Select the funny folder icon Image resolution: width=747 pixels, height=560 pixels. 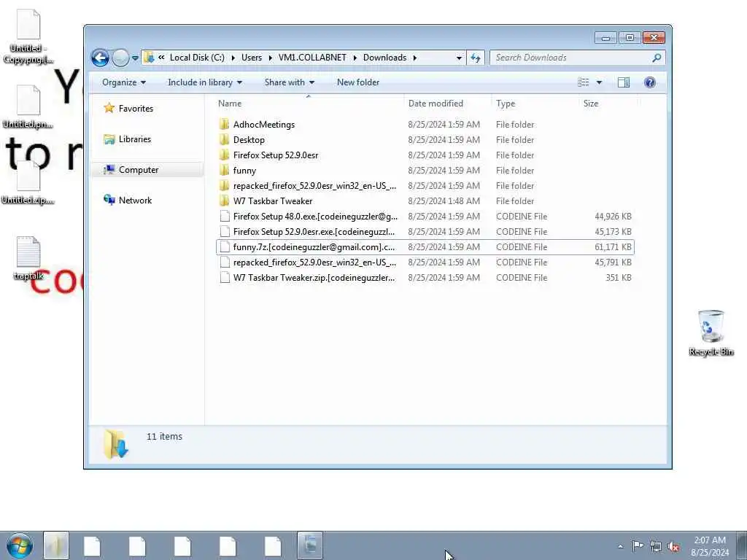225,170
